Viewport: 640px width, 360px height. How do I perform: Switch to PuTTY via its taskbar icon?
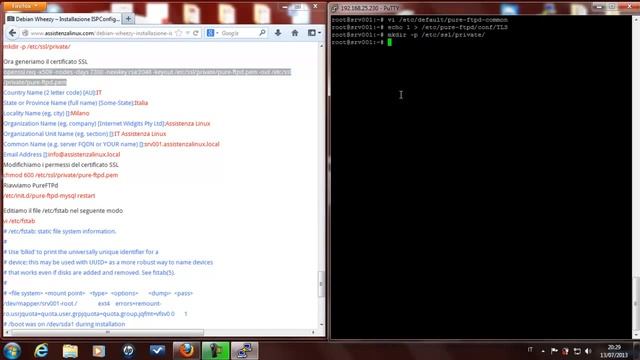tap(244, 351)
